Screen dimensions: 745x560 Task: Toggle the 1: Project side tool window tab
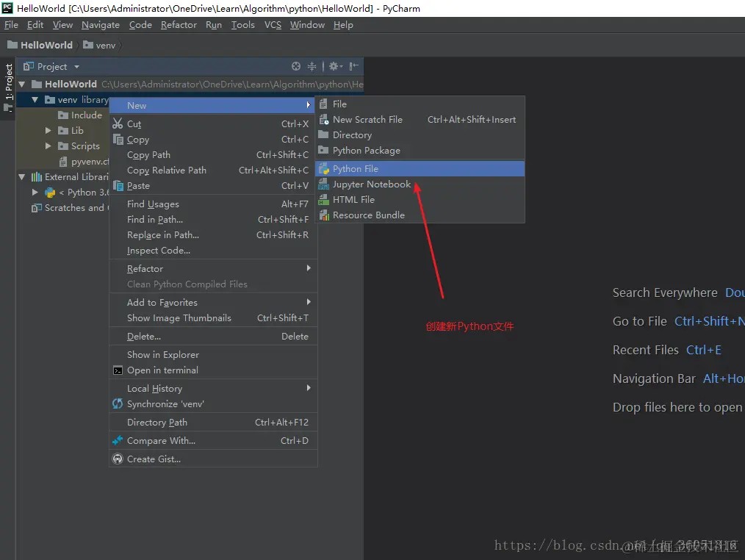(8, 88)
